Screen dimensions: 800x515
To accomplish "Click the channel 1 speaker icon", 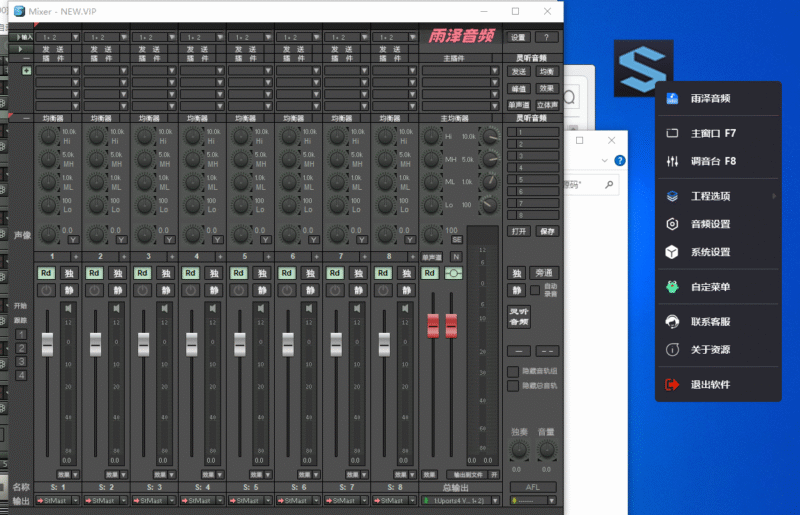I will 67,309.
